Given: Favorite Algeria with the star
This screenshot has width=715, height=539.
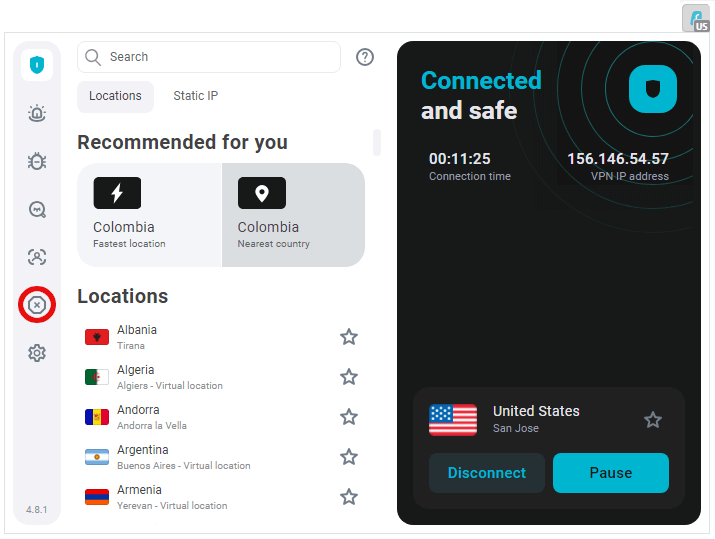Looking at the screenshot, I should tap(349, 377).
